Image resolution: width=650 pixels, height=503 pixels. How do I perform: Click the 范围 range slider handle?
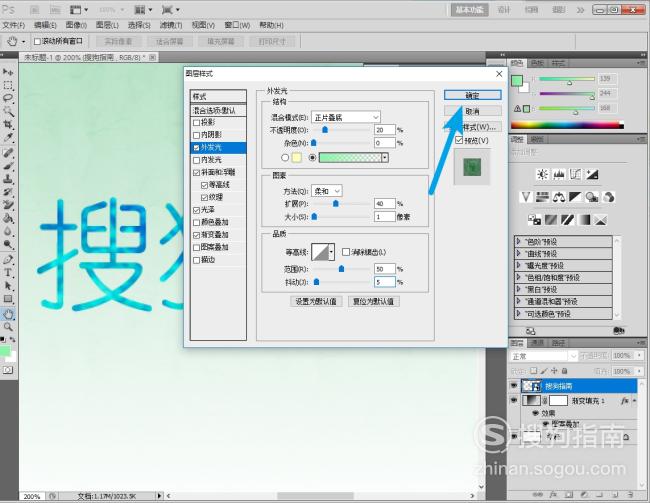click(x=341, y=269)
